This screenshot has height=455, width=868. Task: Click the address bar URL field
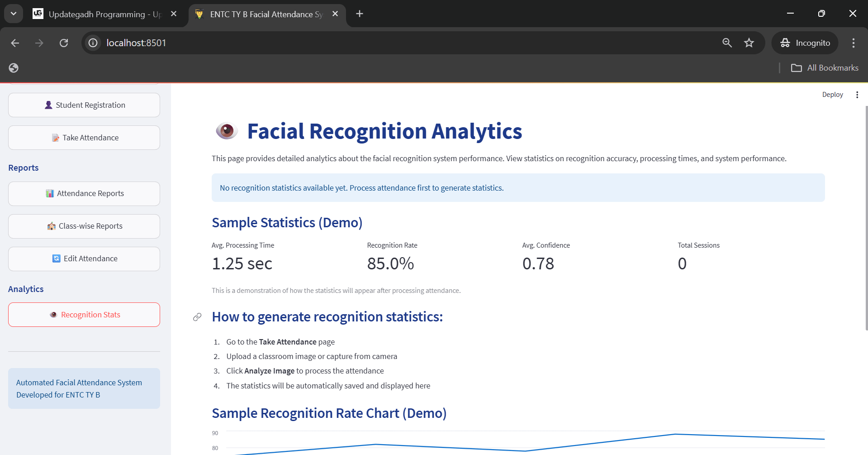(362, 43)
